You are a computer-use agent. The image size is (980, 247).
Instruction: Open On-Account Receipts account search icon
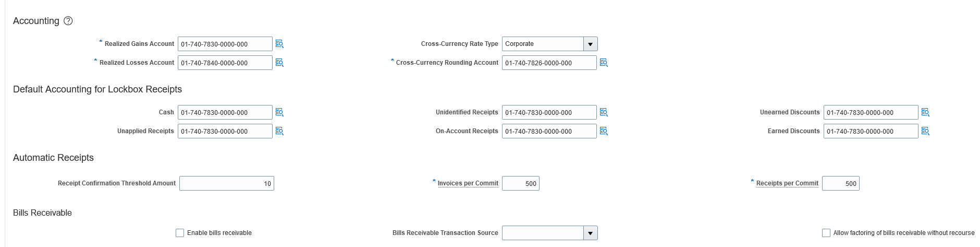pyautogui.click(x=604, y=131)
